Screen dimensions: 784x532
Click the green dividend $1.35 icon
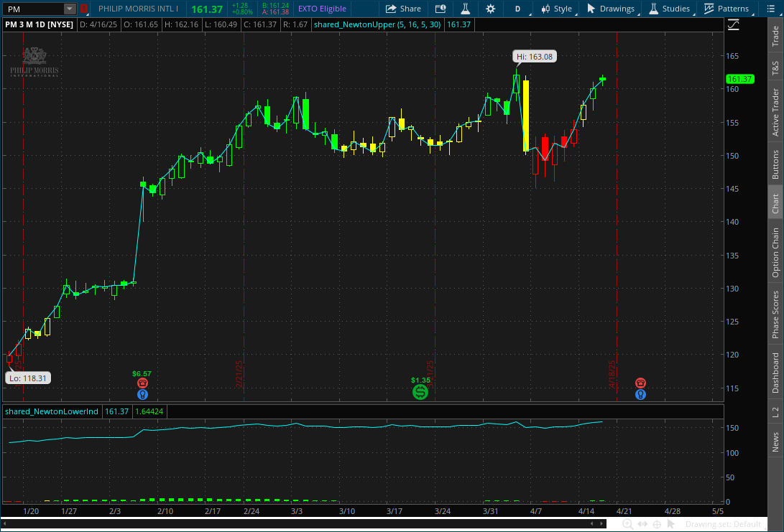coord(420,392)
